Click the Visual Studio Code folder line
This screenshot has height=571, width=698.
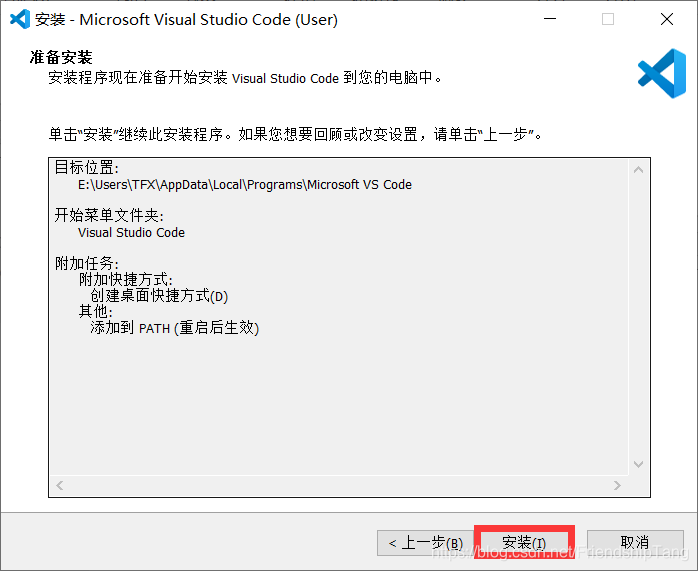[x=131, y=232]
